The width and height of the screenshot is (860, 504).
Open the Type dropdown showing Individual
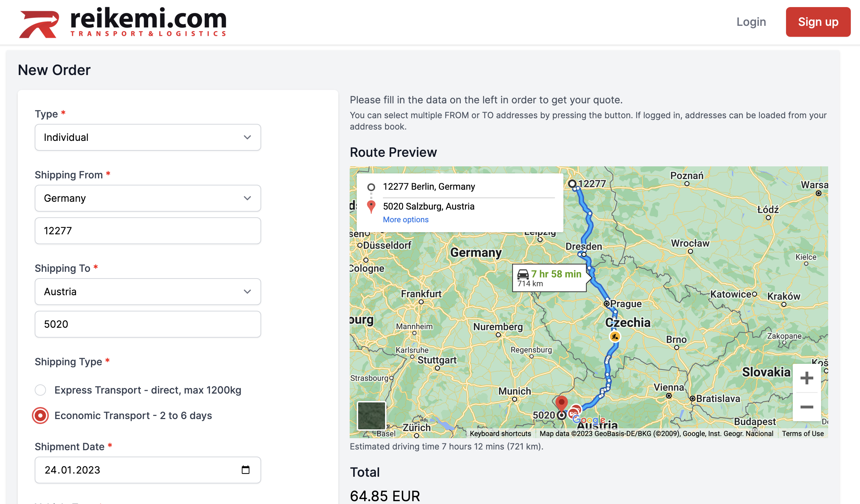[x=148, y=137]
